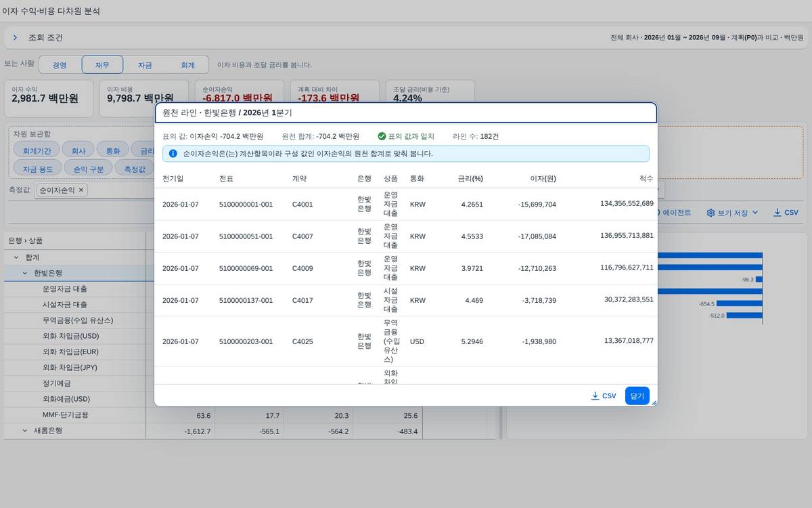Viewport: 812px width, 508px height.
Task: Click 적수 value 116,796,627,711
Action: (627, 268)
